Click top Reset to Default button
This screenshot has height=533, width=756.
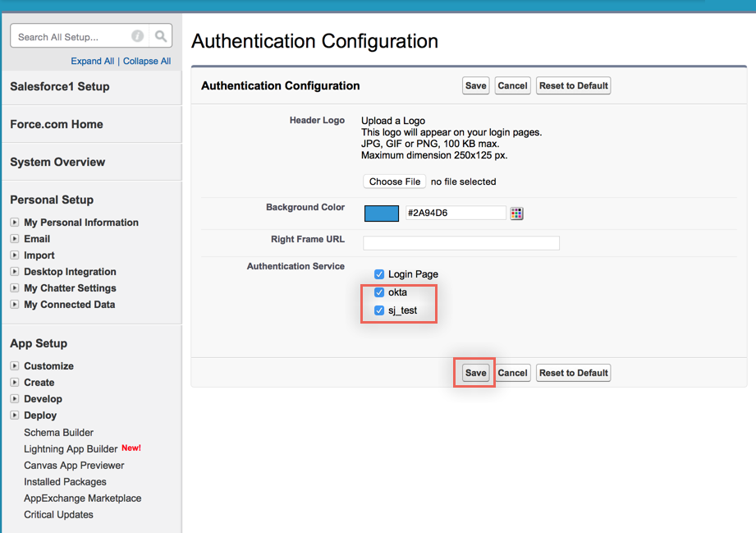(x=573, y=85)
